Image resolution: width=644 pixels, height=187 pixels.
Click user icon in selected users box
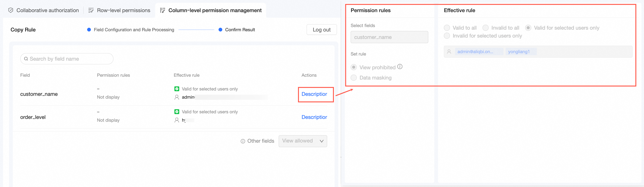pyautogui.click(x=449, y=52)
